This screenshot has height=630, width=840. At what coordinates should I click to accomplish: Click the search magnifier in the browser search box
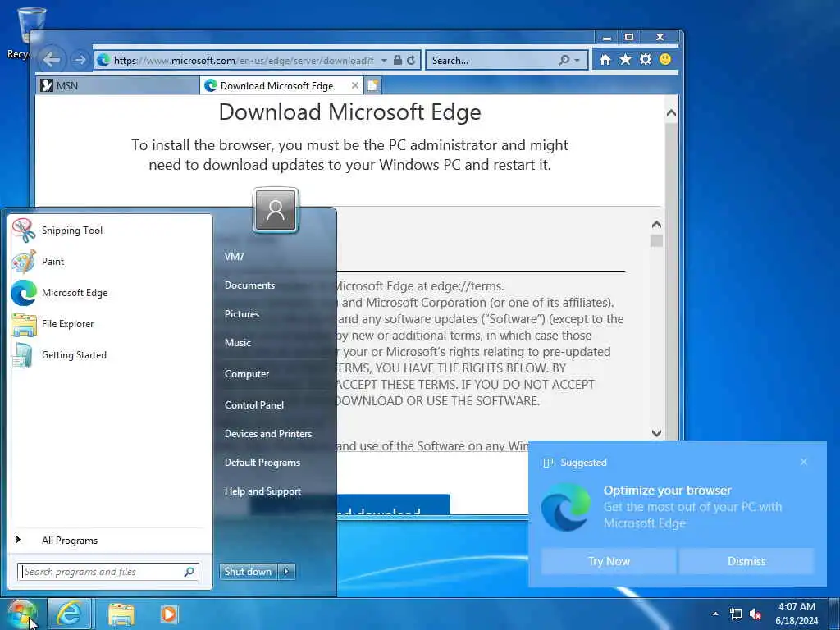point(564,61)
